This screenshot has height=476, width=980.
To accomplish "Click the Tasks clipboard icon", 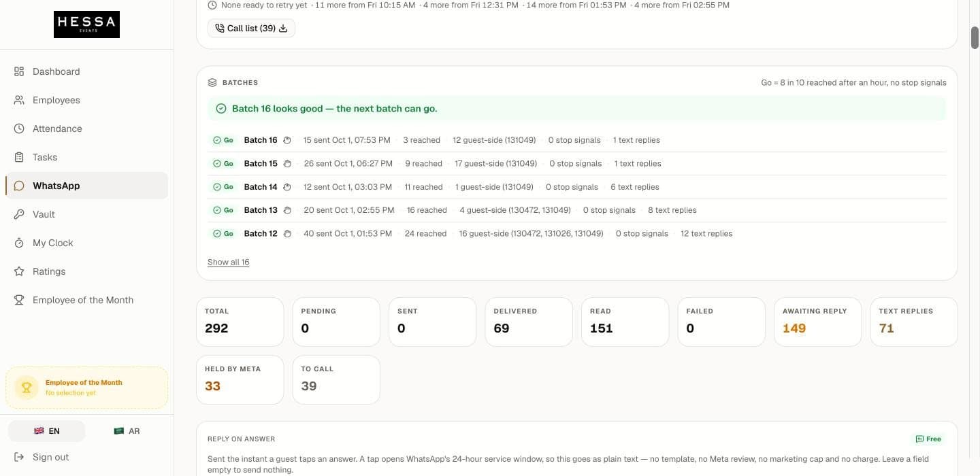I will tap(19, 157).
